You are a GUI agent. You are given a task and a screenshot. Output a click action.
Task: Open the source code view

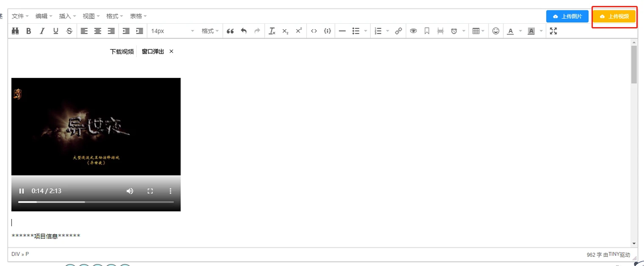point(314,31)
